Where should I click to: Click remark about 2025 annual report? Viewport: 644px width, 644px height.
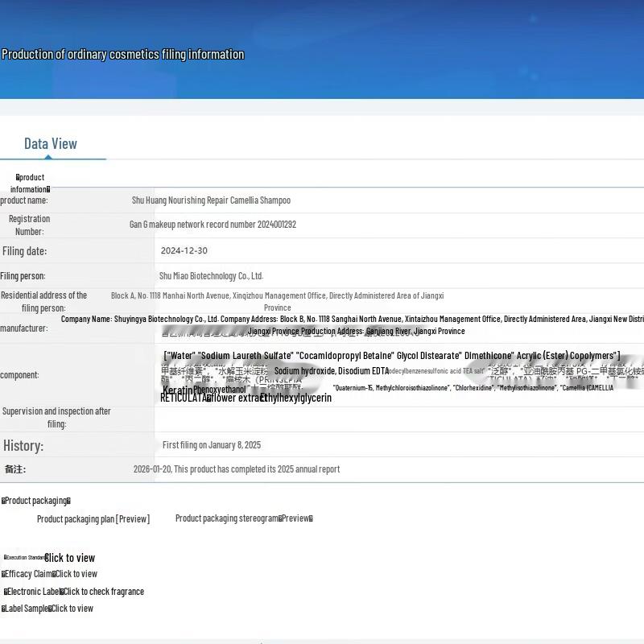[237, 469]
